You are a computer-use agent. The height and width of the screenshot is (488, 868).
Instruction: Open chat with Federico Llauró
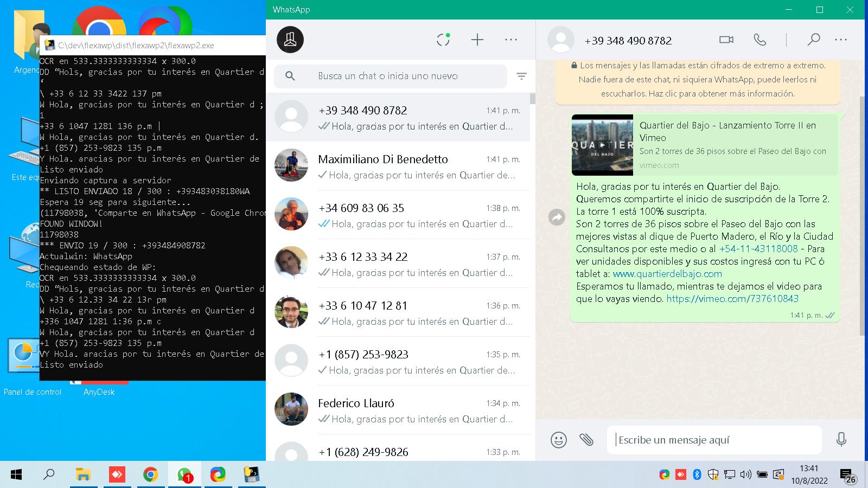tap(398, 410)
